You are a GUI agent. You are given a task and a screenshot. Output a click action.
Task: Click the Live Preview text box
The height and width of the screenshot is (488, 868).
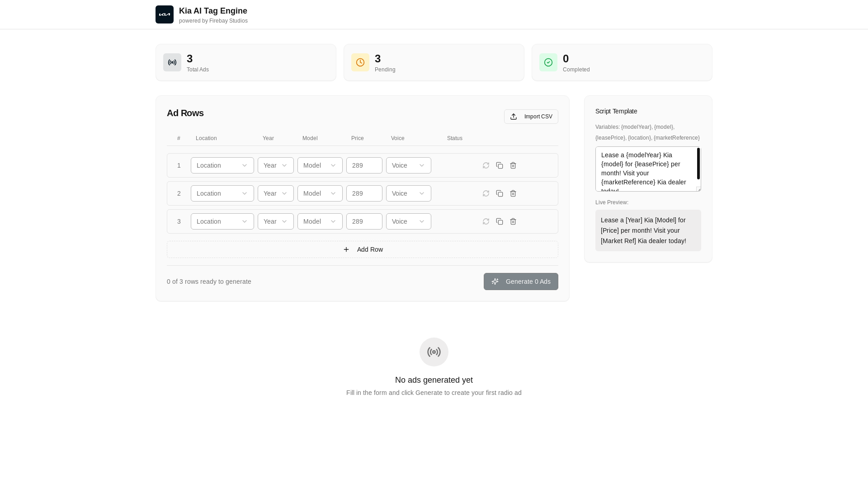pos(648,230)
